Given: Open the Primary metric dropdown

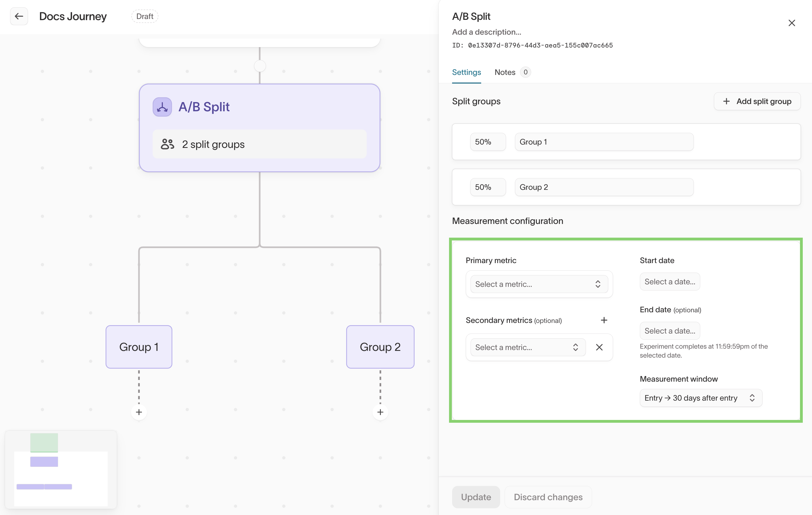Looking at the screenshot, I should click(x=538, y=284).
